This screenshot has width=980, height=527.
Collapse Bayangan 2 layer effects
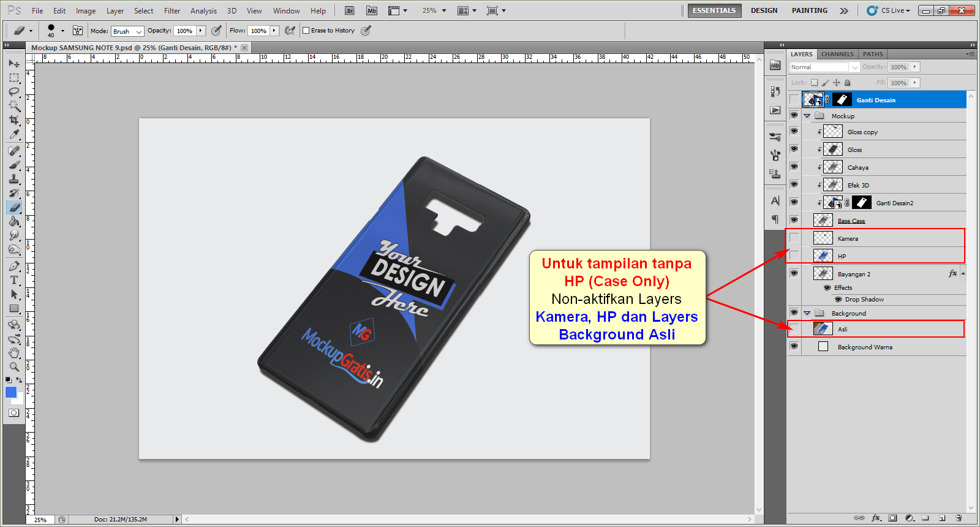pyautogui.click(x=963, y=273)
